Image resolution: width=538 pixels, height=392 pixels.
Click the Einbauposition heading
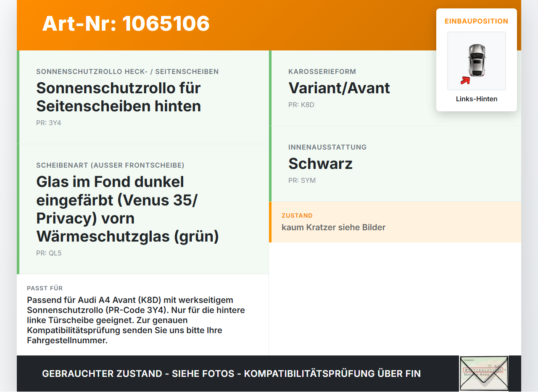point(477,21)
